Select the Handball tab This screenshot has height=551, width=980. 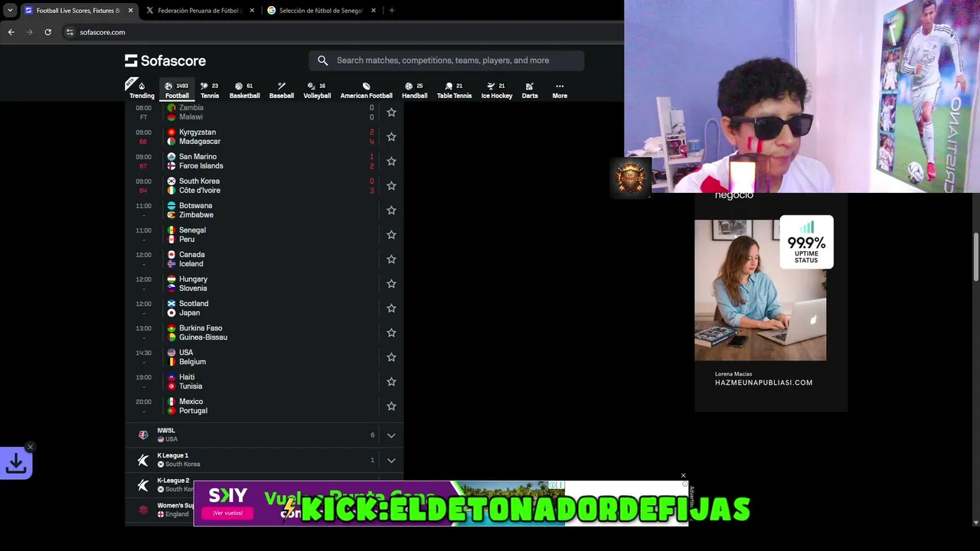414,90
